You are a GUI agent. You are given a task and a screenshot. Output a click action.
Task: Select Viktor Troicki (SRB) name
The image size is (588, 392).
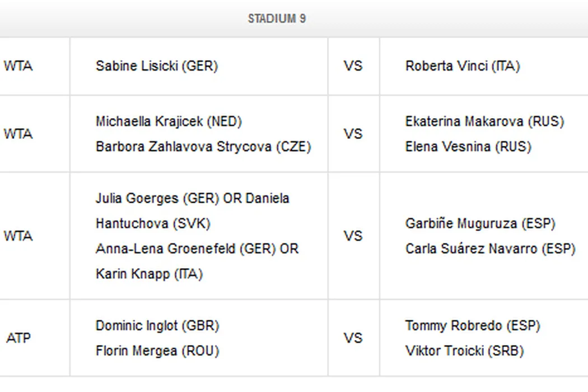[464, 351]
